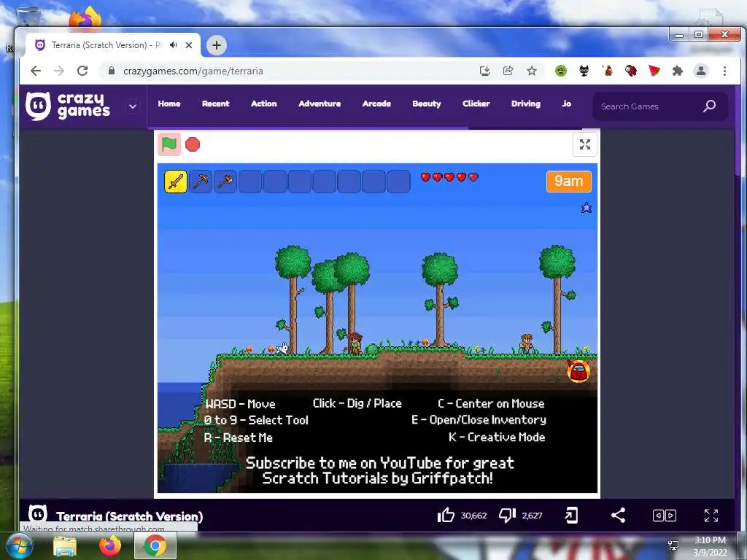Bookmark this page with star icon
This screenshot has height=560, width=747.
click(x=532, y=71)
